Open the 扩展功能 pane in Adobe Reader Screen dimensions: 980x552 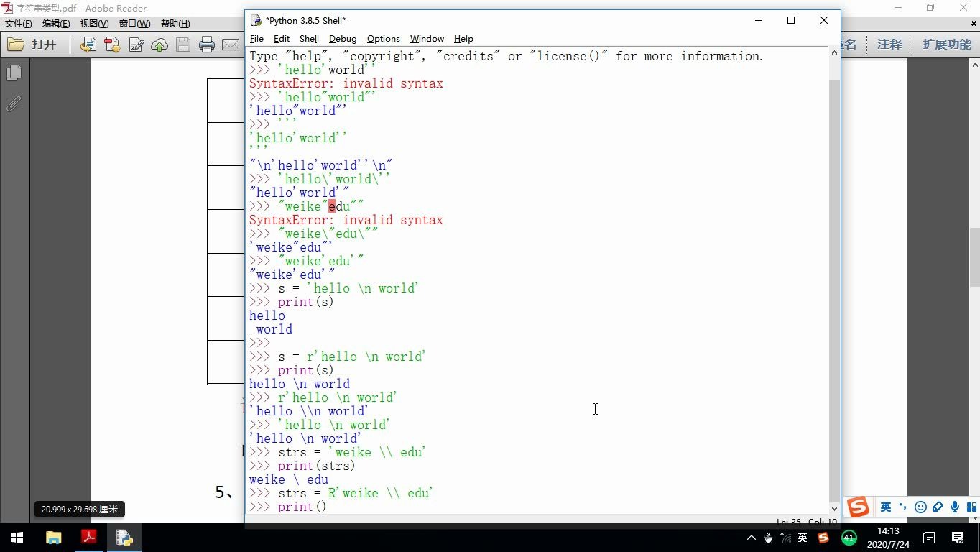pos(947,45)
